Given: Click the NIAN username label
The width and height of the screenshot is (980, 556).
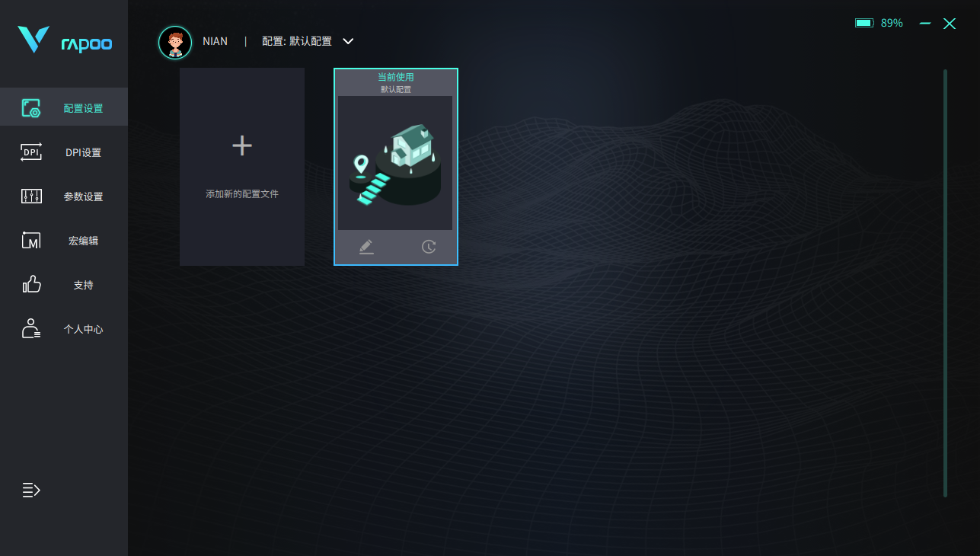Looking at the screenshot, I should coord(215,41).
